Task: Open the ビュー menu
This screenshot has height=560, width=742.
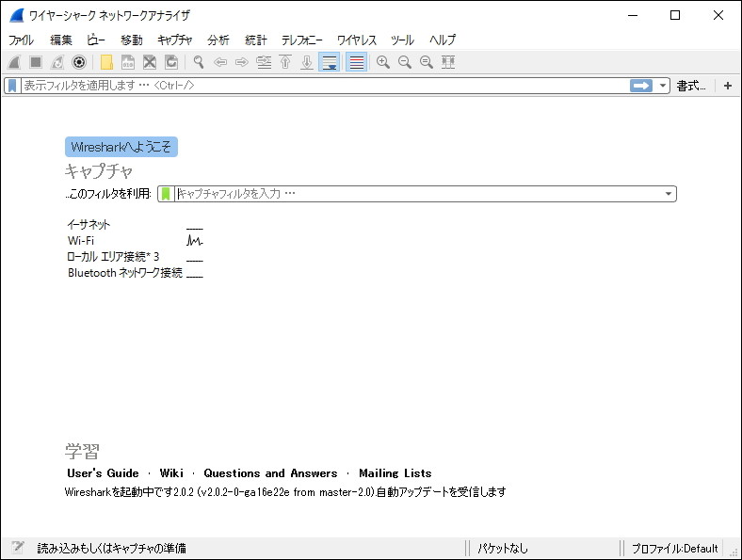Action: click(96, 40)
